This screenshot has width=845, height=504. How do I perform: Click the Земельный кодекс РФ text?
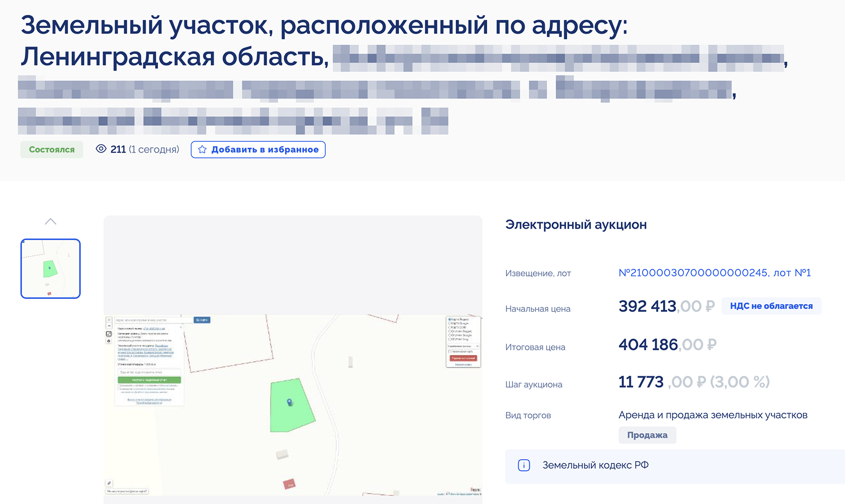coord(595,465)
